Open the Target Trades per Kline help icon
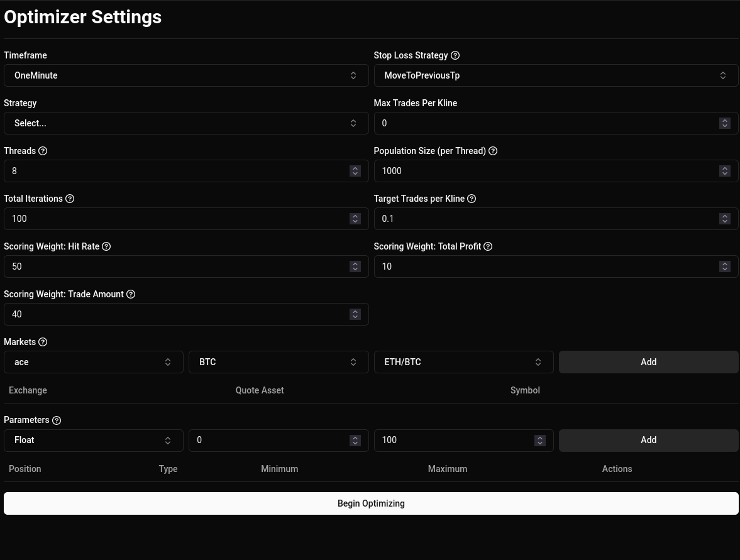Image resolution: width=740 pixels, height=560 pixels. [x=472, y=199]
